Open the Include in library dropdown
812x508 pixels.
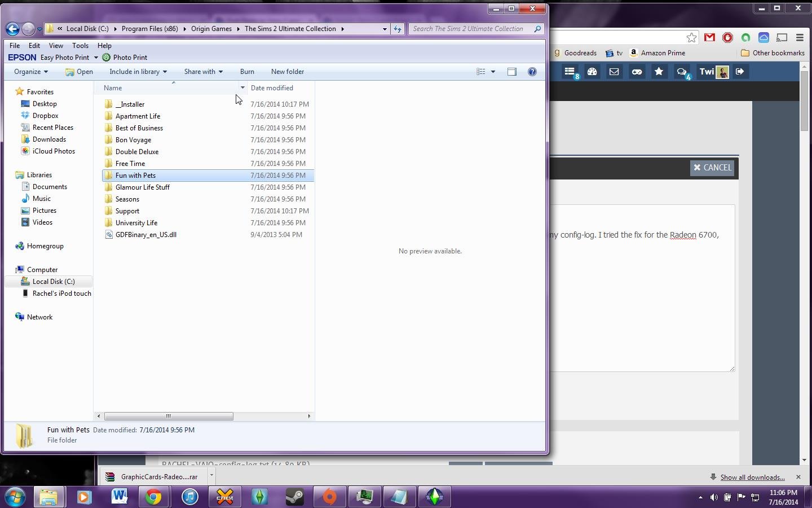[x=138, y=72]
